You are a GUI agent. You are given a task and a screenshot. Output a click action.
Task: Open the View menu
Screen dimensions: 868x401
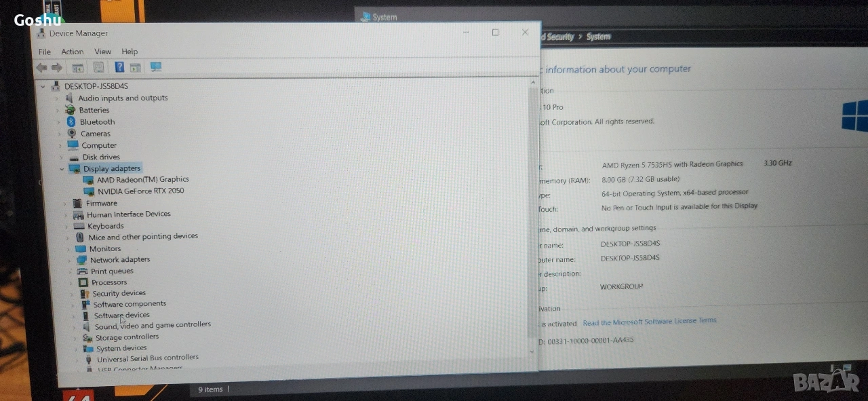coord(102,52)
